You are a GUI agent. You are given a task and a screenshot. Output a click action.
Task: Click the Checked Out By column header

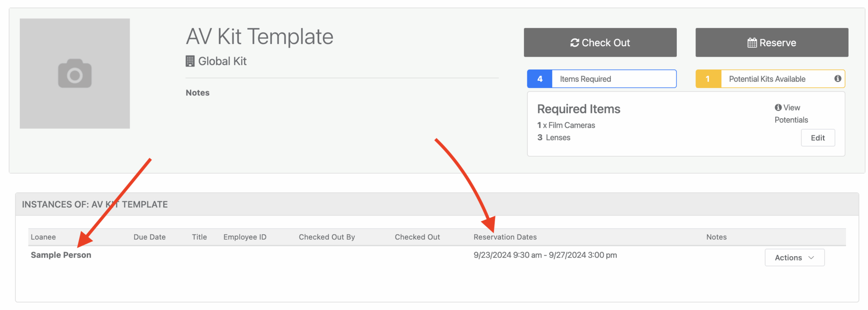[327, 237]
